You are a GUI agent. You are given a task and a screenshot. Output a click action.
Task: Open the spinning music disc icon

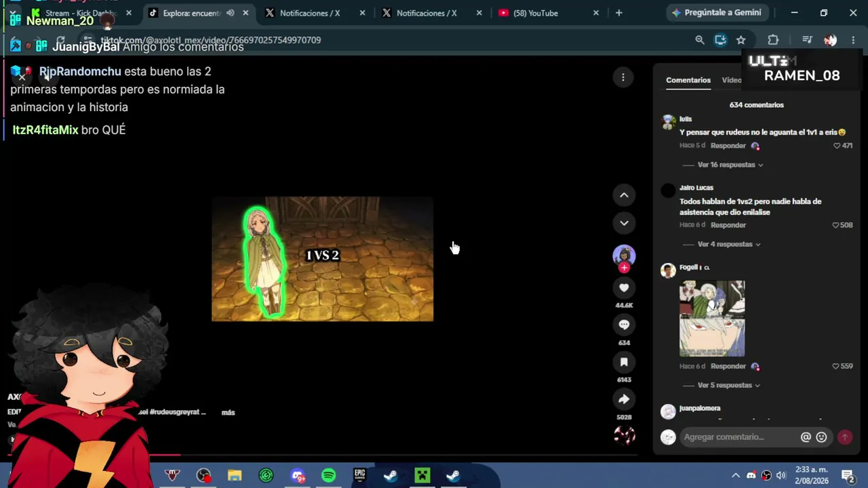tap(624, 435)
